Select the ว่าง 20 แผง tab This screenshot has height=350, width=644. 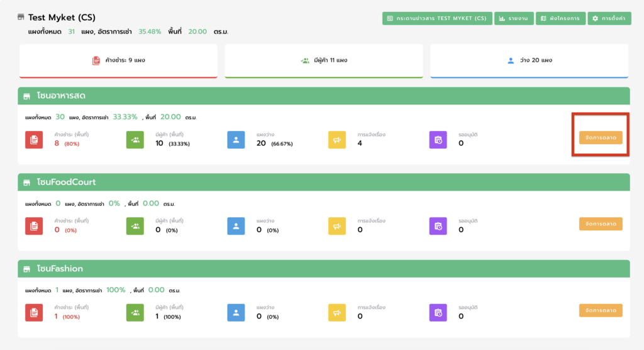[529, 60]
